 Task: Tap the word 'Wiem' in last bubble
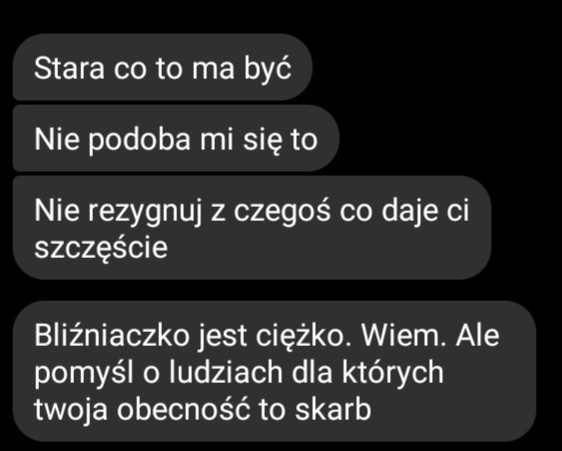(x=404, y=336)
